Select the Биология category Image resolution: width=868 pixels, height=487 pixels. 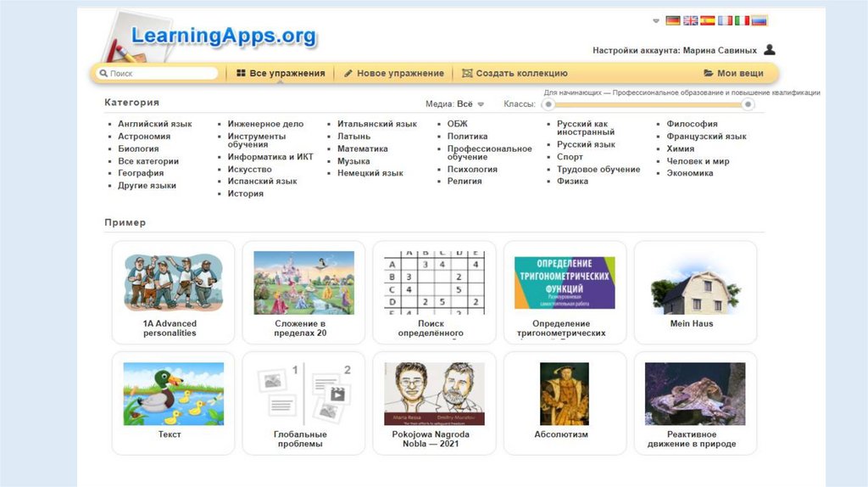pos(138,149)
